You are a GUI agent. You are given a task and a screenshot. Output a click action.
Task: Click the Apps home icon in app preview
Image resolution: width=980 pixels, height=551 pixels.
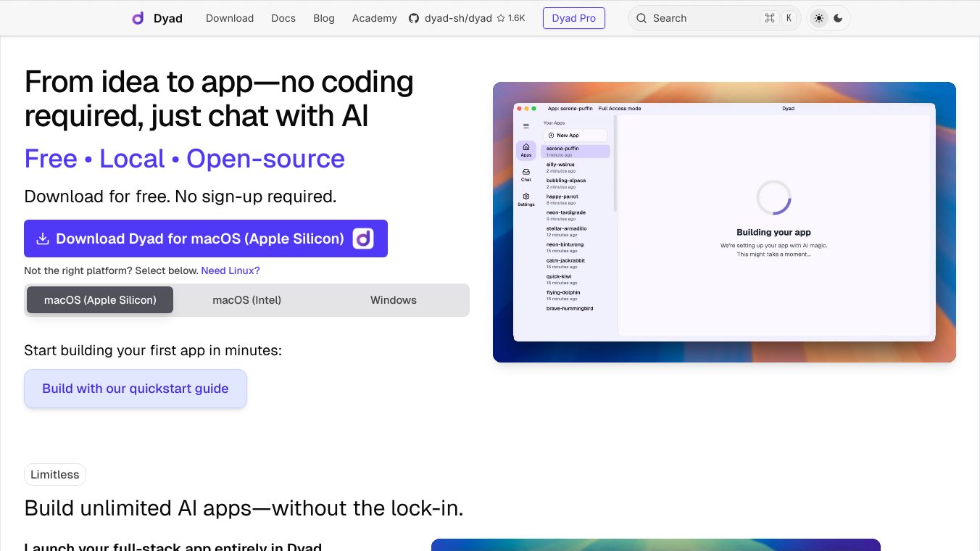[526, 147]
